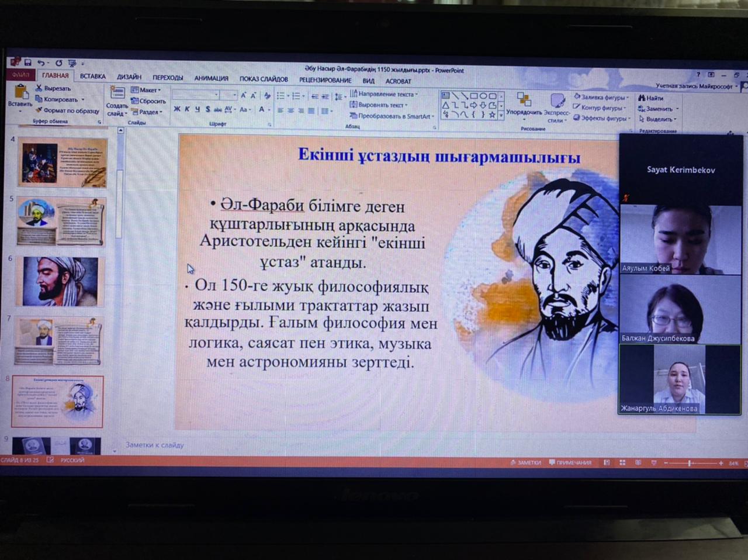Toggle underline (Ч) formatting
The height and width of the screenshot is (560, 748).
tap(198, 109)
